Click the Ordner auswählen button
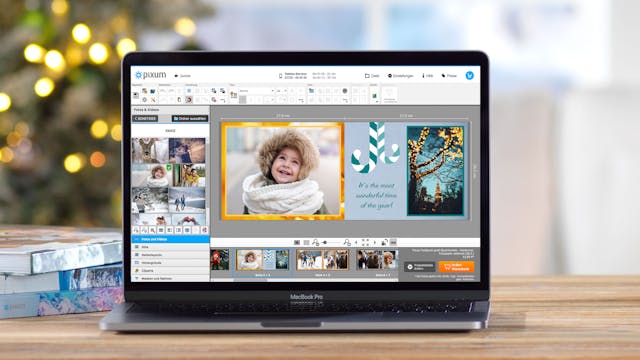 190,118
